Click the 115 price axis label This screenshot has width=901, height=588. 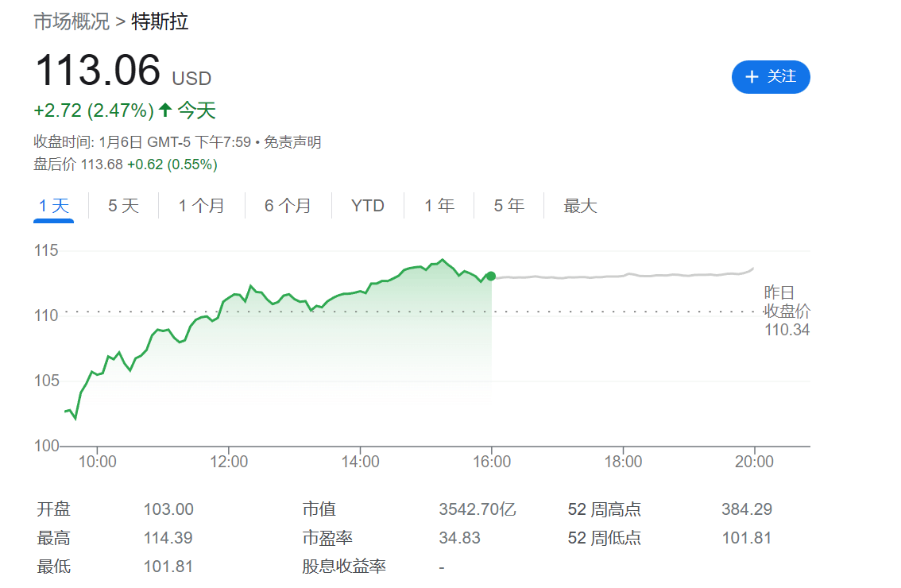click(x=46, y=250)
